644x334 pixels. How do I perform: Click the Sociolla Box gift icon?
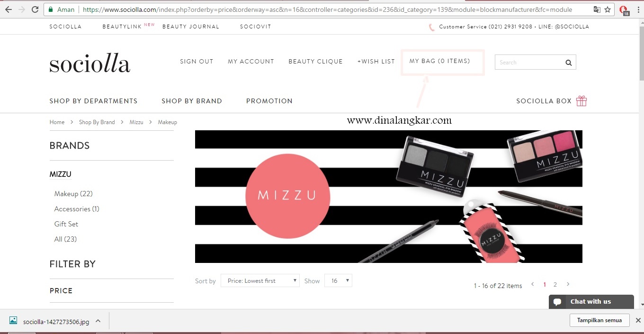[x=581, y=101]
